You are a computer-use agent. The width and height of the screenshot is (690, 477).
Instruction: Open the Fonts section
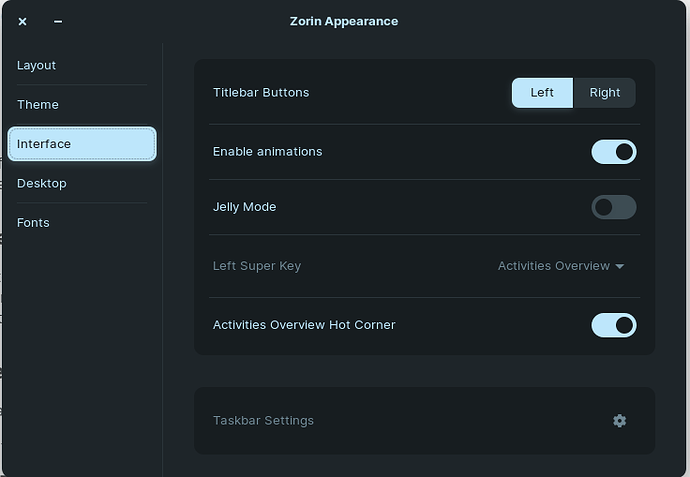click(x=82, y=223)
